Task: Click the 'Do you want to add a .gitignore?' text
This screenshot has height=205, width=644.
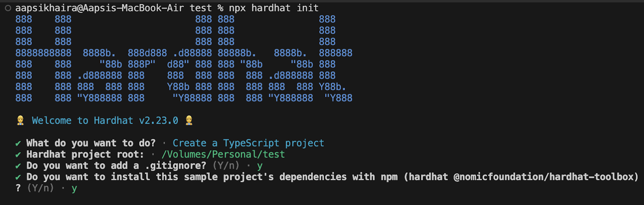Action: click(x=116, y=166)
